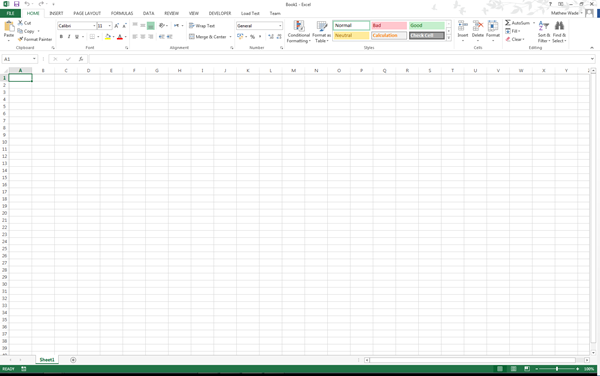
Task: Open the PAGE LAYOUT tab
Action: coord(87,13)
